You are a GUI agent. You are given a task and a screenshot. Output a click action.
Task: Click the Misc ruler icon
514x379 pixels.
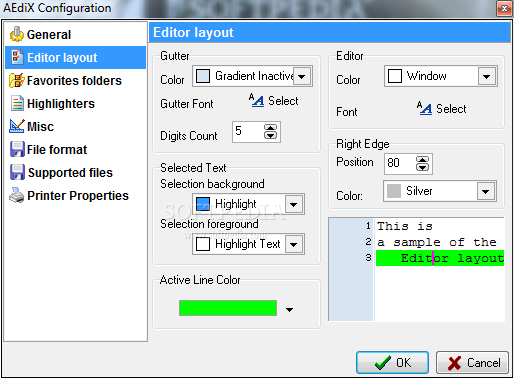click(x=17, y=126)
